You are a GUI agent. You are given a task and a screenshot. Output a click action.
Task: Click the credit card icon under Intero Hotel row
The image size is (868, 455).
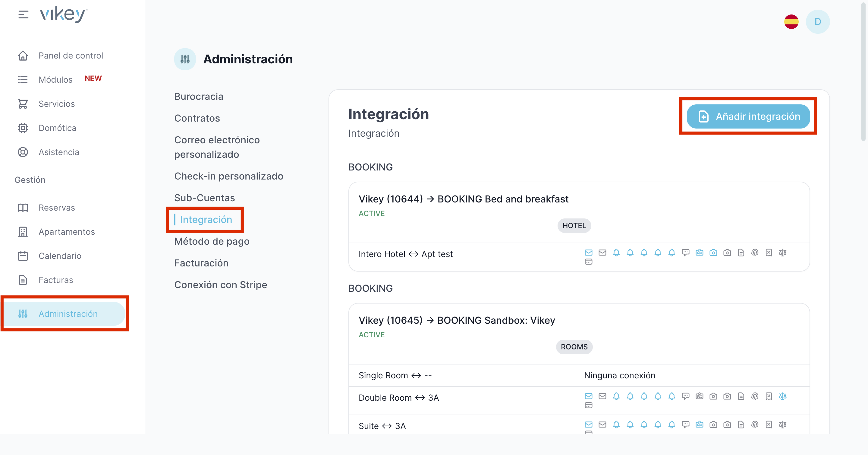(x=588, y=262)
